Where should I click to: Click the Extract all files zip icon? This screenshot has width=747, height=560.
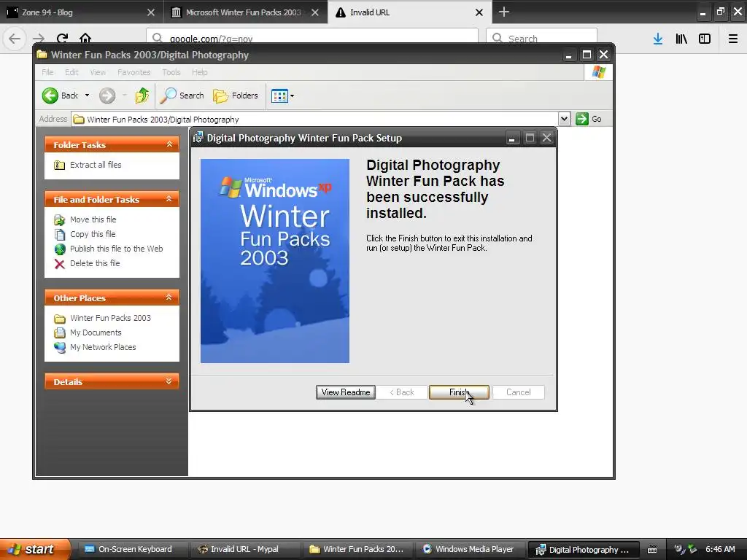[60, 166]
